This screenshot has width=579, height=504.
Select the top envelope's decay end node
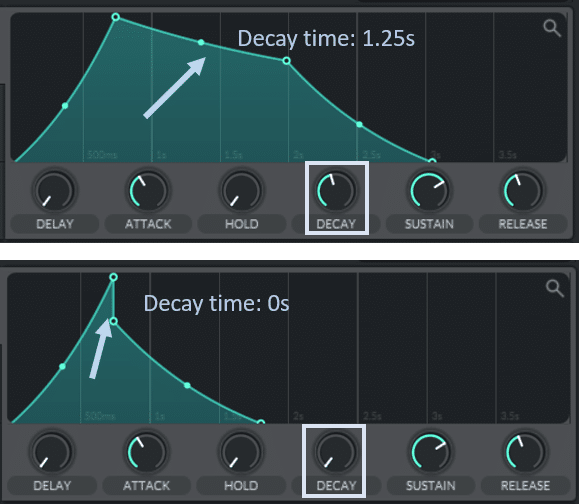click(287, 61)
